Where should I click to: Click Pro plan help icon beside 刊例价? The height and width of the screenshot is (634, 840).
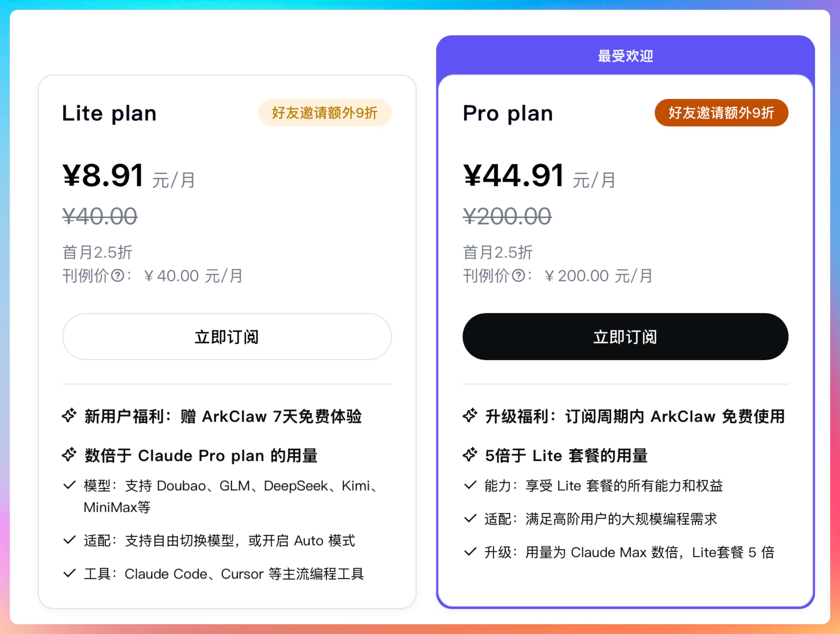[x=519, y=276]
